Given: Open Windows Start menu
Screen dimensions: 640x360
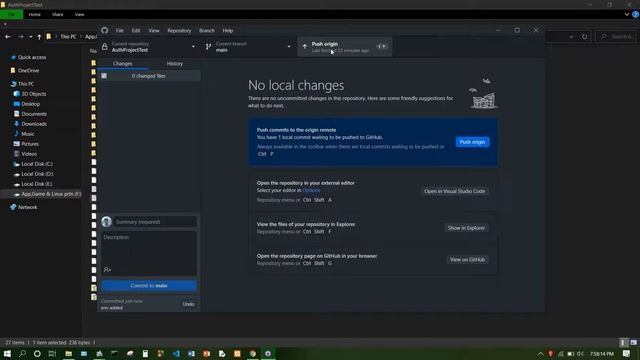Looking at the screenshot, I should point(7,353).
